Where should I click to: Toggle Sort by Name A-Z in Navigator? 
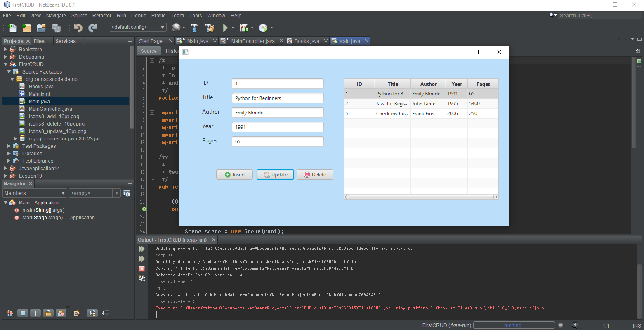click(92, 313)
